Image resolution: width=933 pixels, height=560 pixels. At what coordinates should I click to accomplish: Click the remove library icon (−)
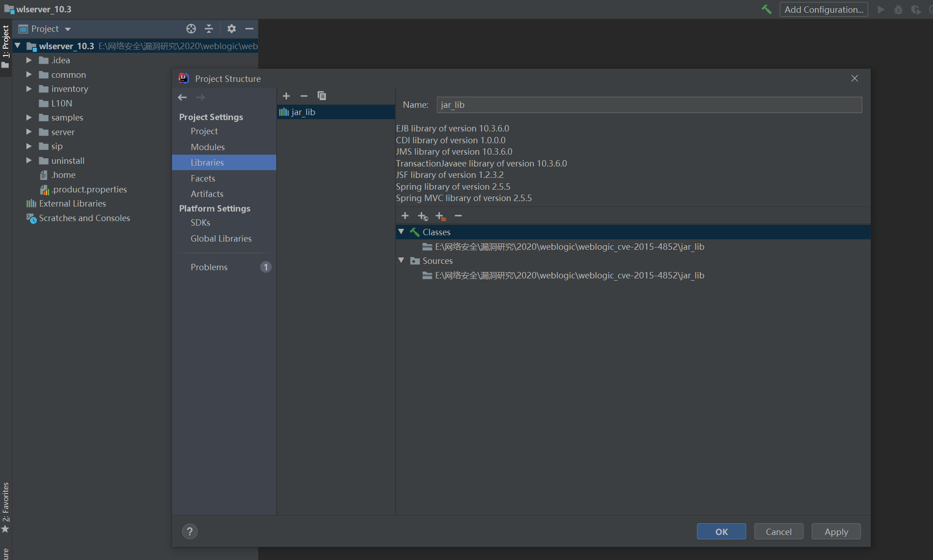[x=304, y=95]
